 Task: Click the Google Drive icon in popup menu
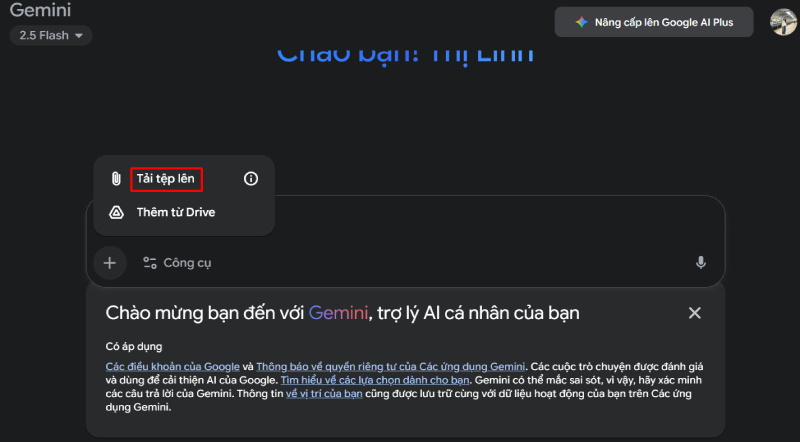pyautogui.click(x=116, y=212)
